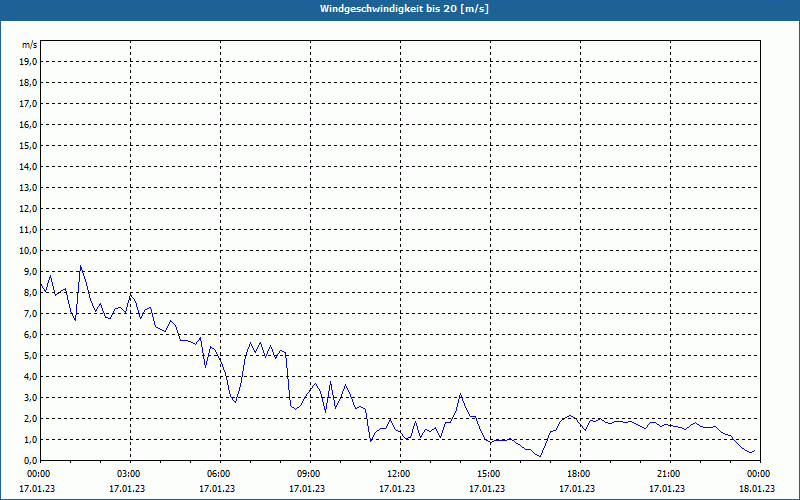The image size is (800, 500).
Task: Click the y-axis value '12,0'
Action: coord(28,208)
